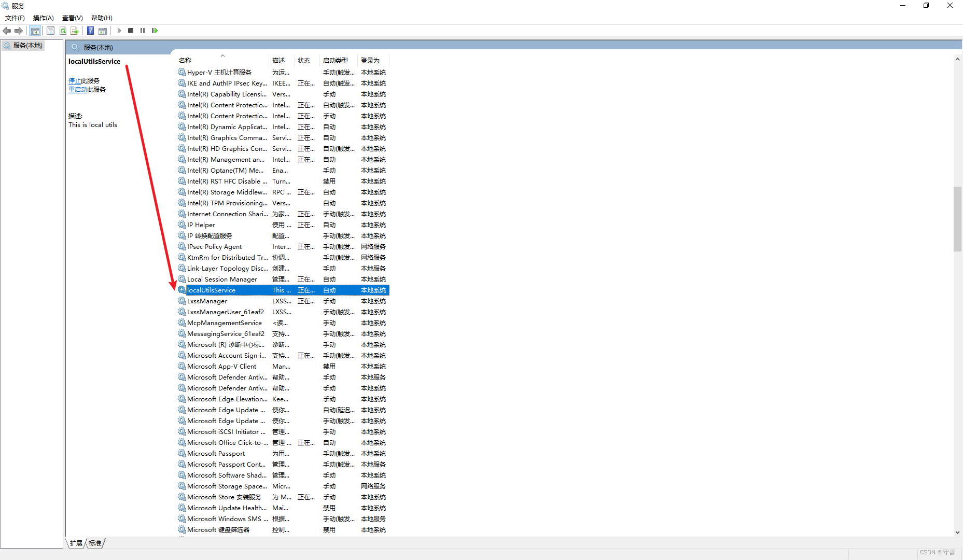Click the Restart Service icon

(x=155, y=31)
